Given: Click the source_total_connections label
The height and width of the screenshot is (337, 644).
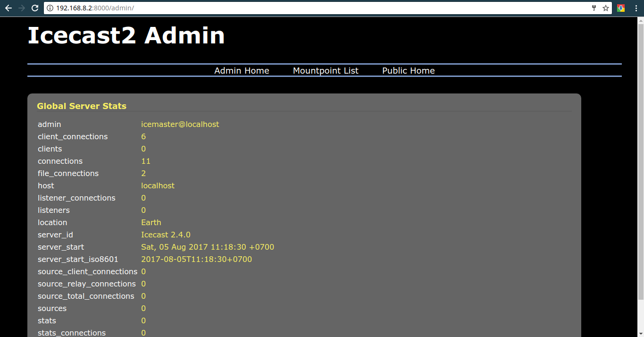Looking at the screenshot, I should point(86,296).
